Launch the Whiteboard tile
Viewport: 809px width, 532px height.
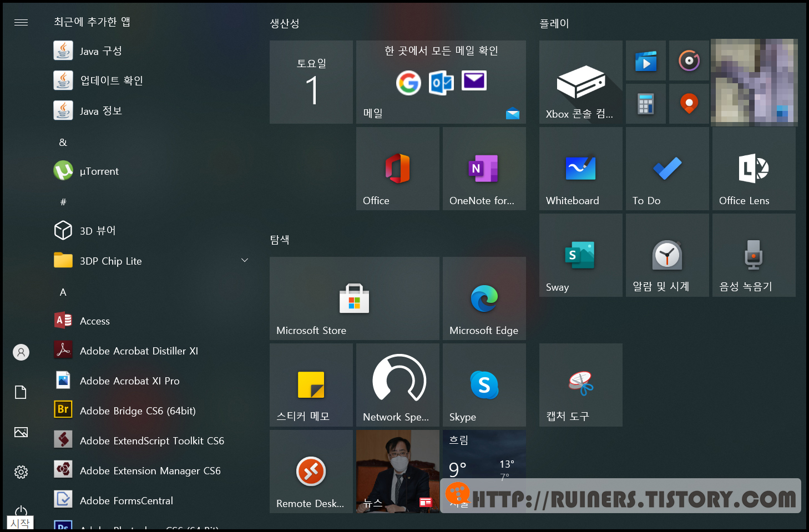581,169
